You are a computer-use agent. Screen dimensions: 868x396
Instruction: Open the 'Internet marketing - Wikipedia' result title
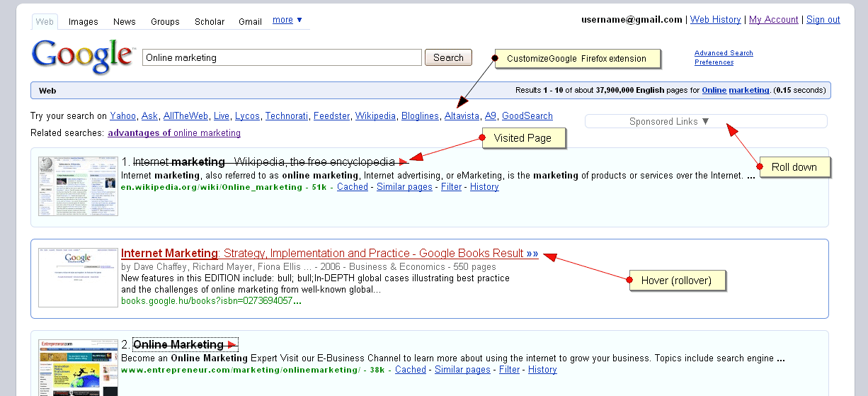pyautogui.click(x=264, y=162)
